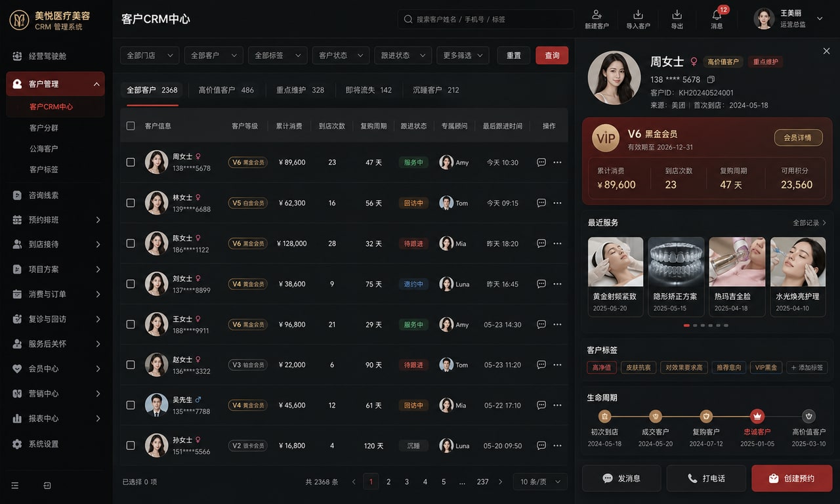The height and width of the screenshot is (504, 840).
Task: Open 客户分群 in the sidebar
Action: tap(44, 128)
